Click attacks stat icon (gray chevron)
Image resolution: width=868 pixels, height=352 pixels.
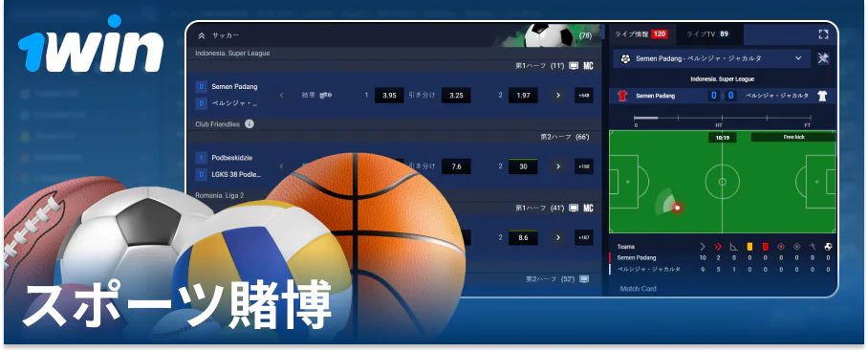click(x=703, y=247)
